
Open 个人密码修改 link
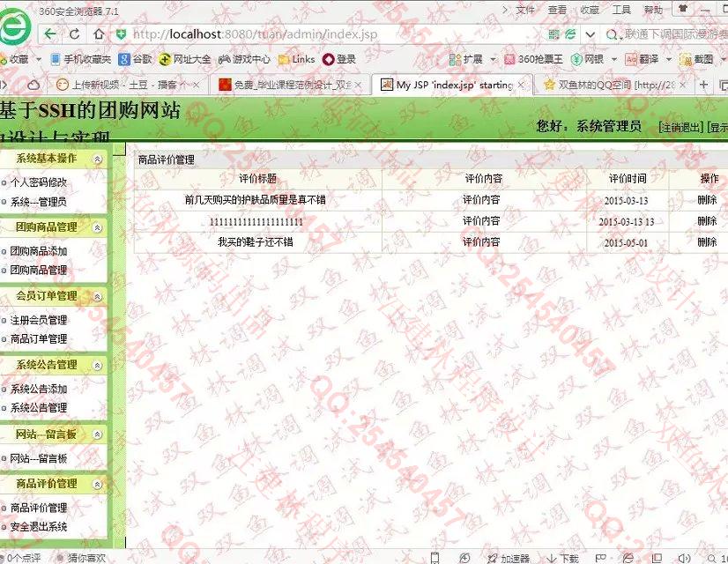click(39, 182)
